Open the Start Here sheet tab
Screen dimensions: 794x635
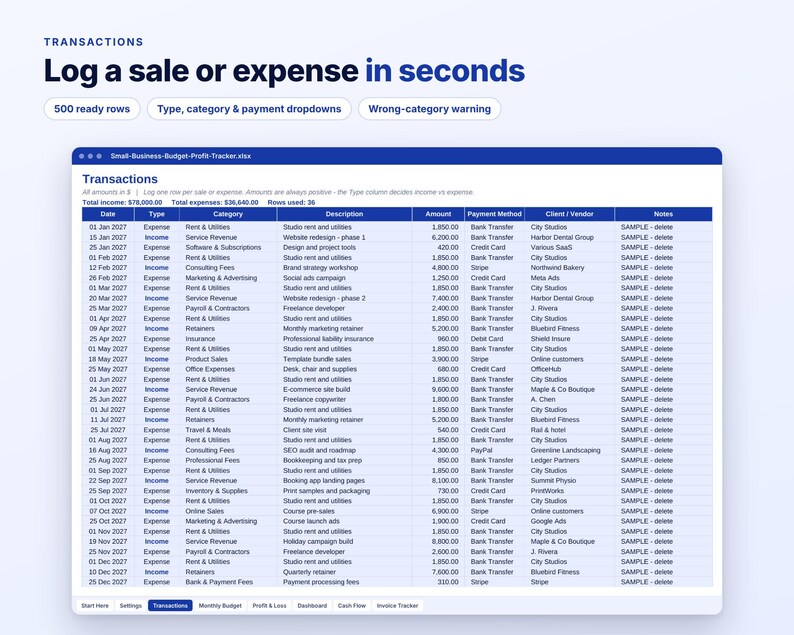point(95,606)
